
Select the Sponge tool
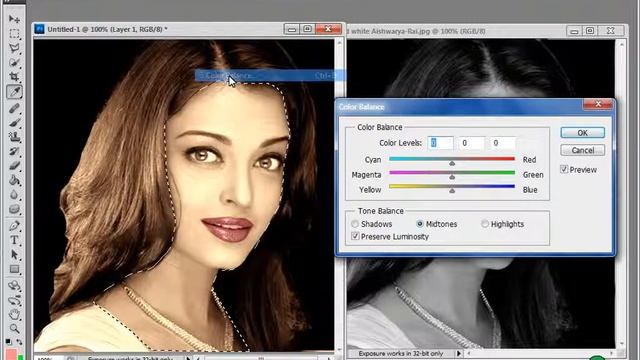pyautogui.click(x=14, y=209)
